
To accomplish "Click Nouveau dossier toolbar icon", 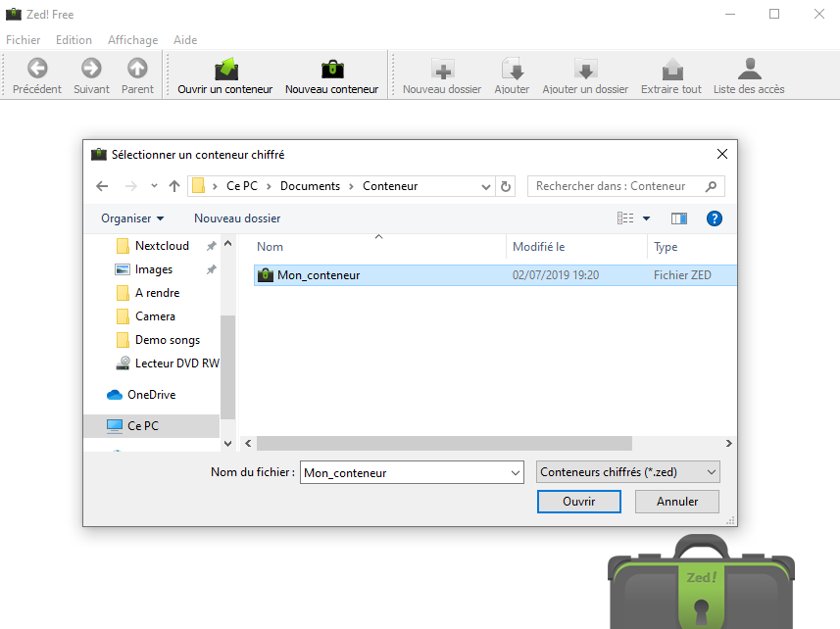I will [x=442, y=69].
